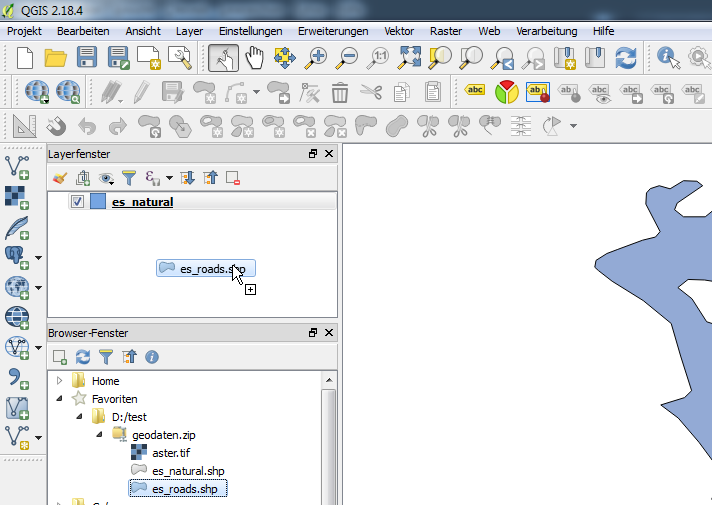Select the Pan Map hand tool
The image size is (712, 505).
(x=254, y=58)
